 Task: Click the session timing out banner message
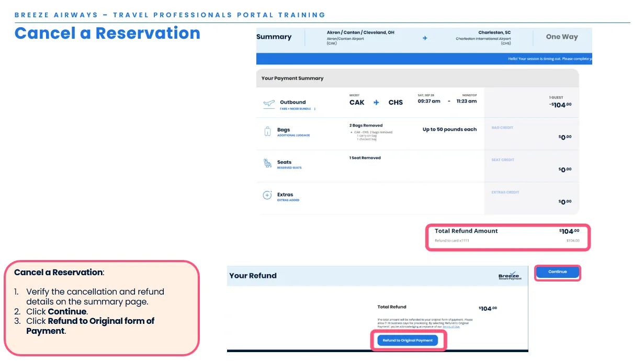coord(550,59)
